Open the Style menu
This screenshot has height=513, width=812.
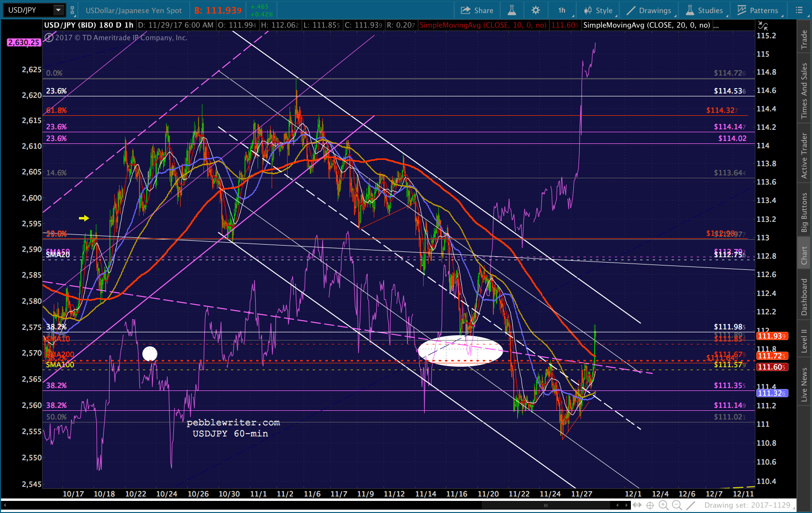click(x=598, y=10)
